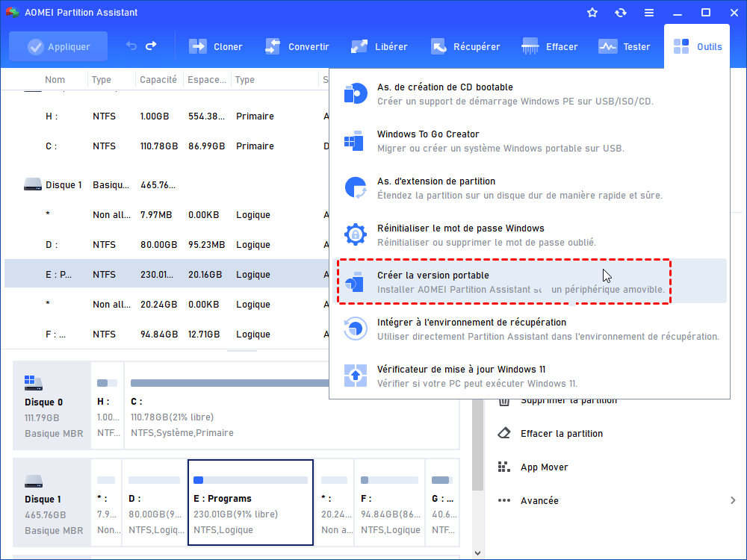
Task: Select F : 94.84GB block in disk map
Action: (390, 503)
